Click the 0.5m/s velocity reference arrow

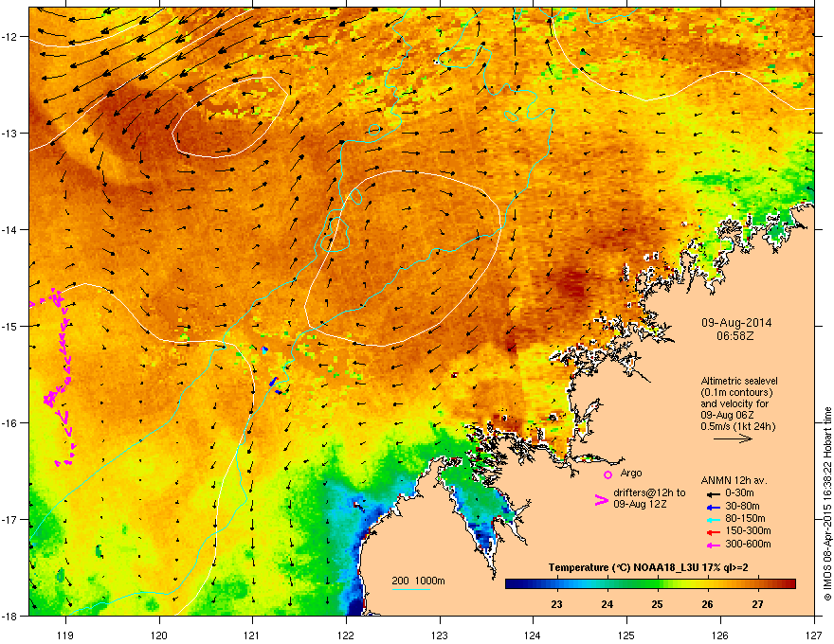tap(733, 438)
